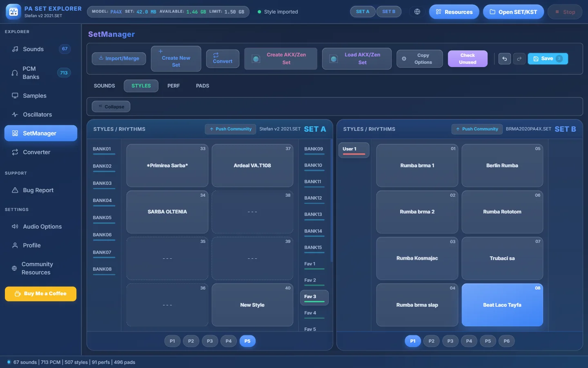Go to Samples in the sidebar
588x368 pixels.
41,96
